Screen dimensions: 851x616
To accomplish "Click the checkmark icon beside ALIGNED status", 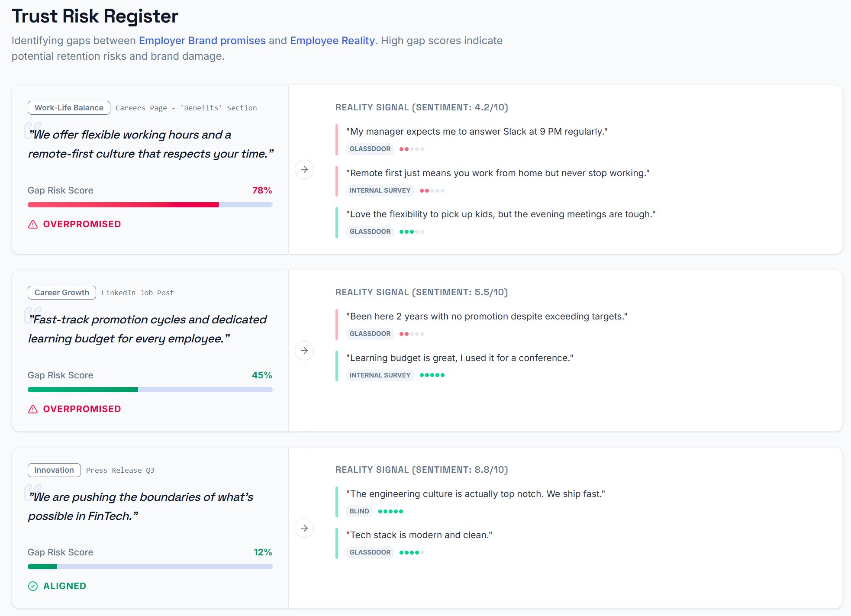I will tap(33, 586).
